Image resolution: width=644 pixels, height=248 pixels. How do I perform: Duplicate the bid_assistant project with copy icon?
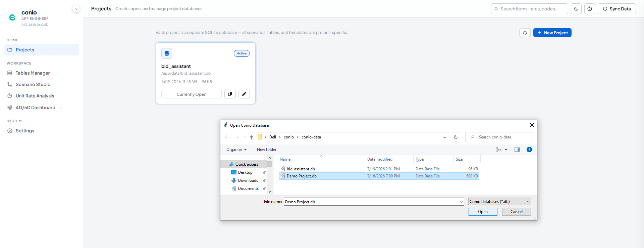[x=230, y=94]
